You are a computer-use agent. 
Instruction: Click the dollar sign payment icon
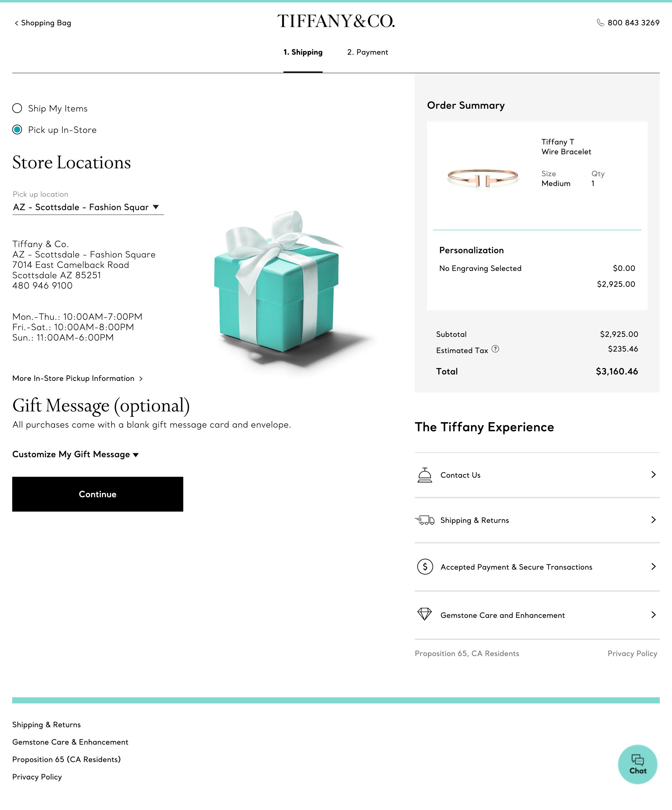click(x=425, y=567)
